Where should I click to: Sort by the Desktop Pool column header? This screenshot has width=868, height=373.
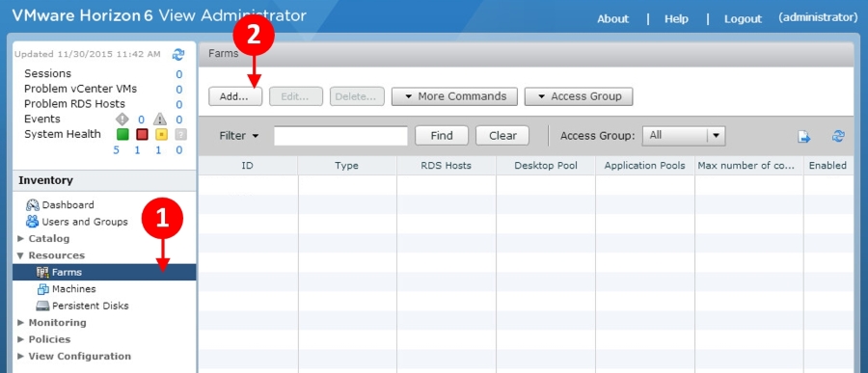546,166
